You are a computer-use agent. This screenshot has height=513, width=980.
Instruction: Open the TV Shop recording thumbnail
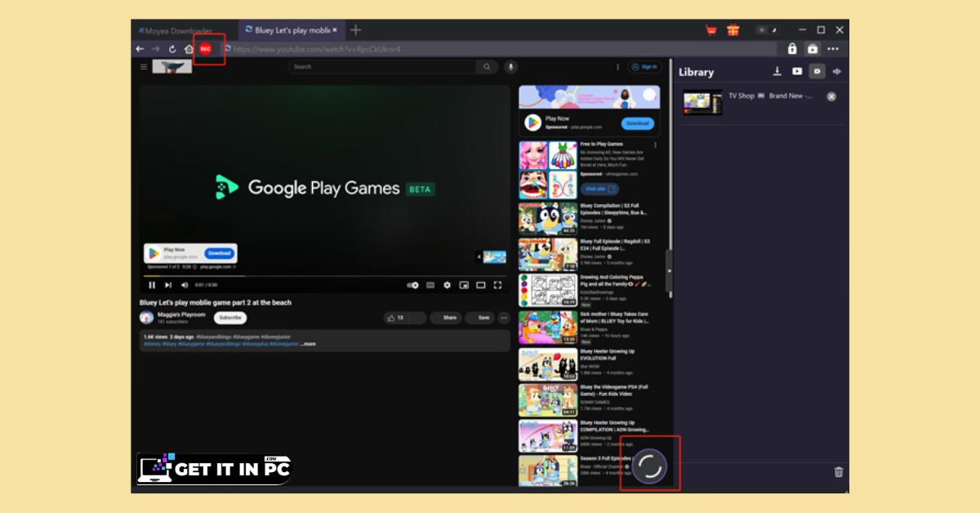(702, 102)
